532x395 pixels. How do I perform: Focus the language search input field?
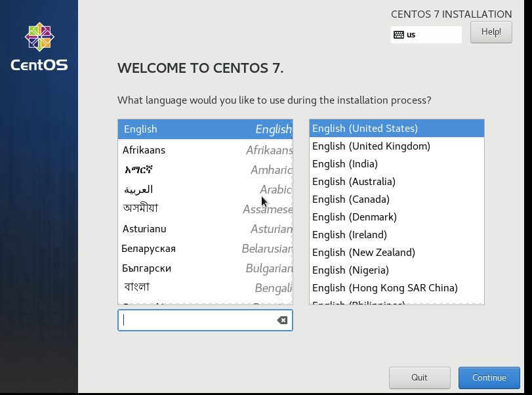(205, 320)
